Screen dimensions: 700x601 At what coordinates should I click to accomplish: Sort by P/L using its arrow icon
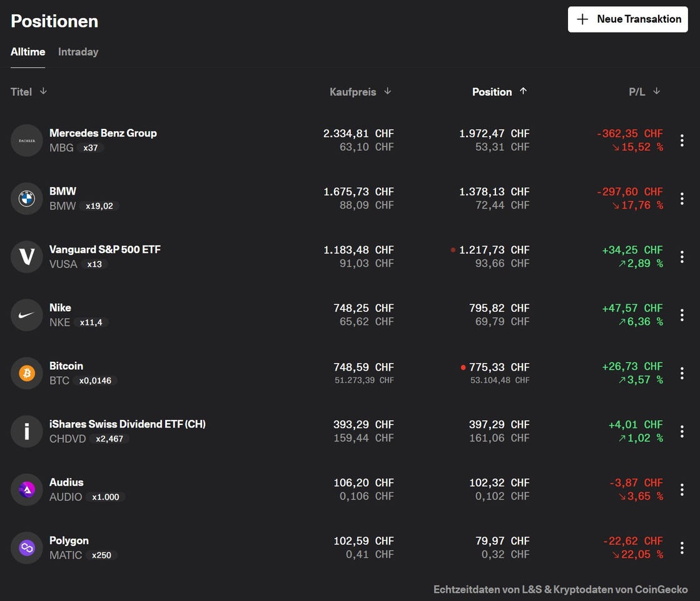pos(657,91)
